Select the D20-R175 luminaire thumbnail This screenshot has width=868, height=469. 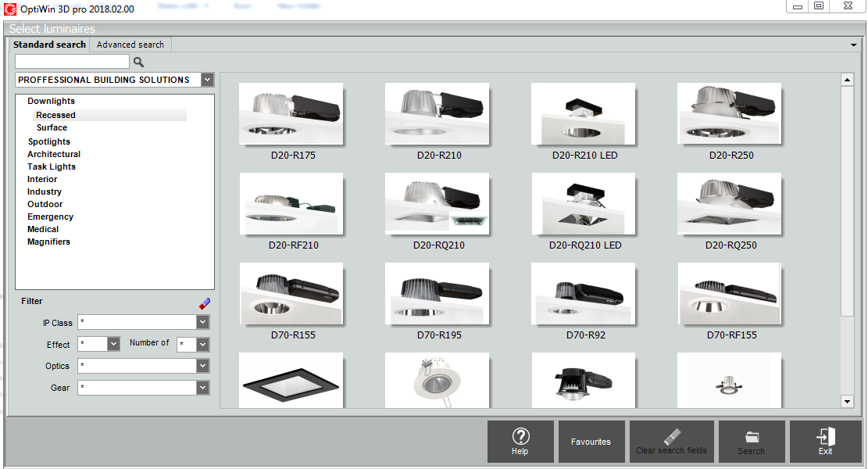click(291, 113)
